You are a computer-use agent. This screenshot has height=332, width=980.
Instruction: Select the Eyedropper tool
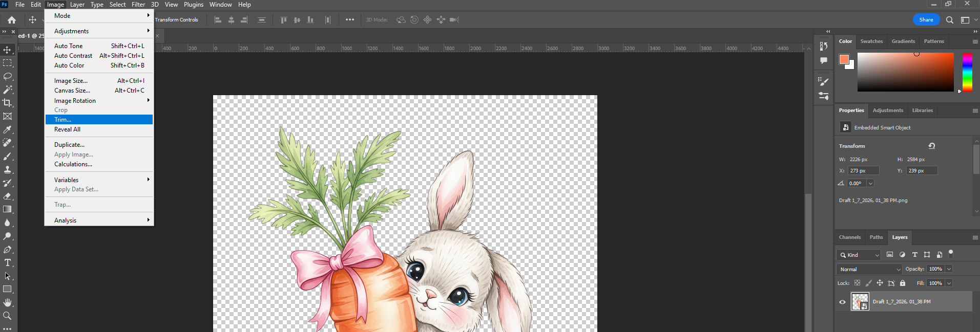point(8,129)
